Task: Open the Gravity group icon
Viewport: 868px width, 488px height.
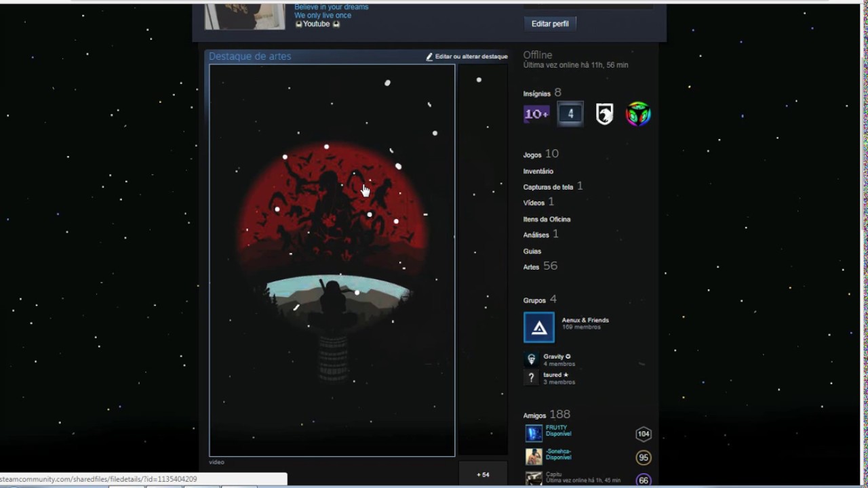Action: click(x=531, y=359)
